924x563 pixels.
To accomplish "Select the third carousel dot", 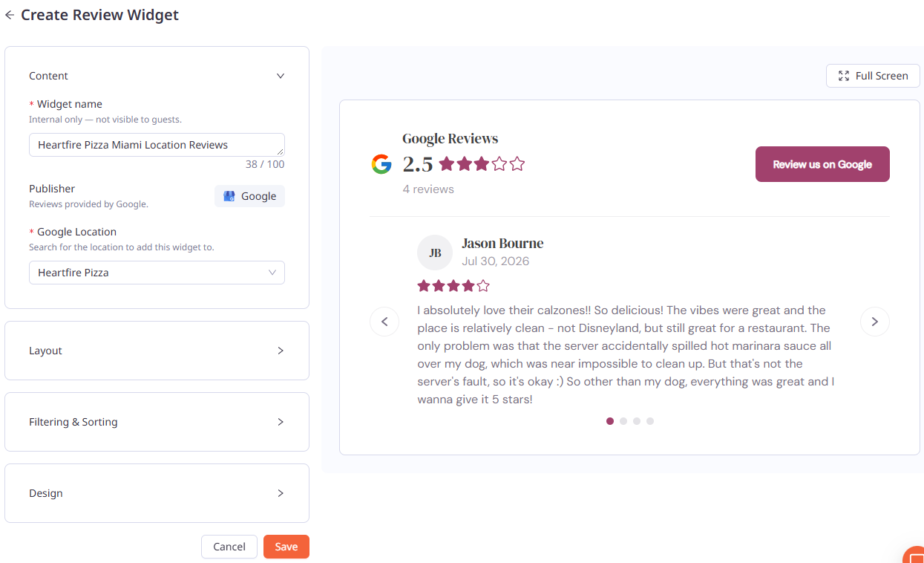I will [x=637, y=421].
